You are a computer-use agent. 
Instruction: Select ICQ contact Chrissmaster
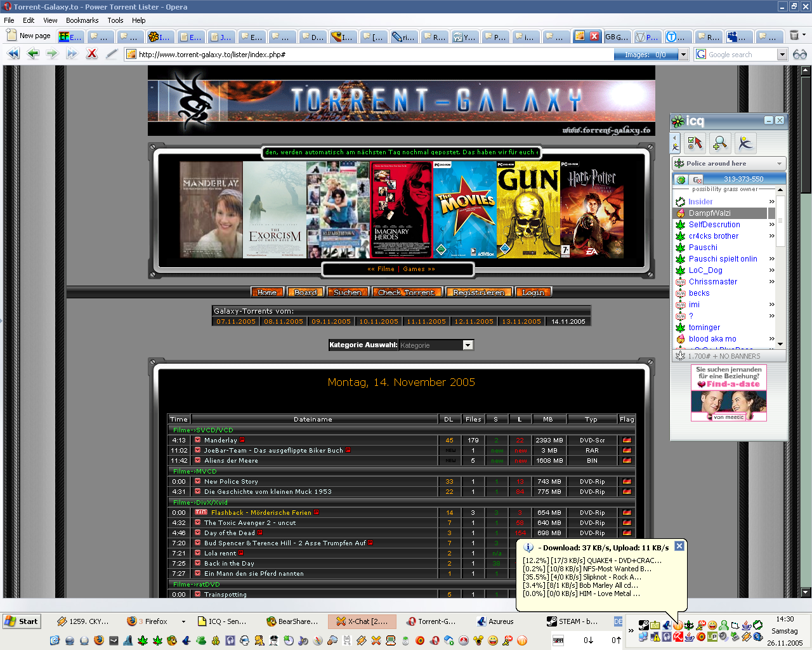click(713, 282)
